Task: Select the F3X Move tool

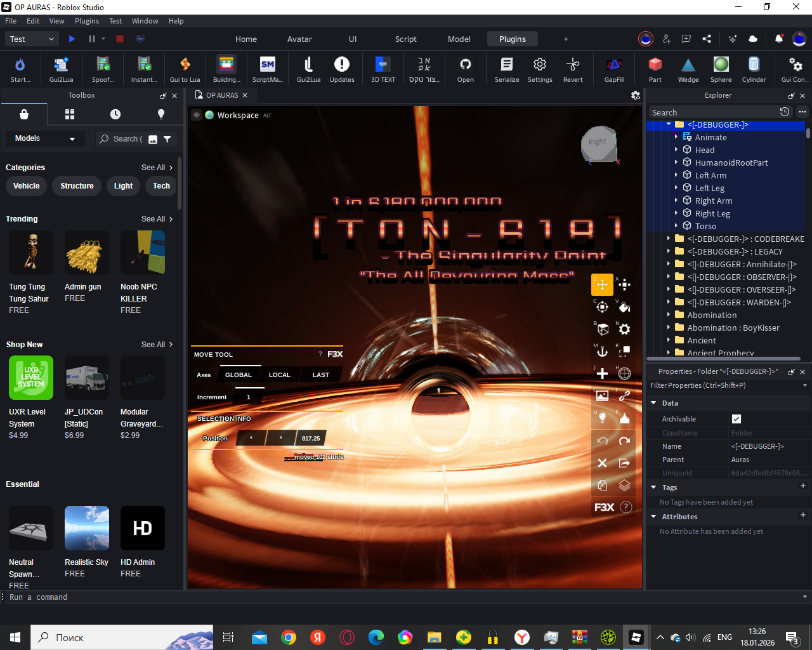Action: [602, 285]
